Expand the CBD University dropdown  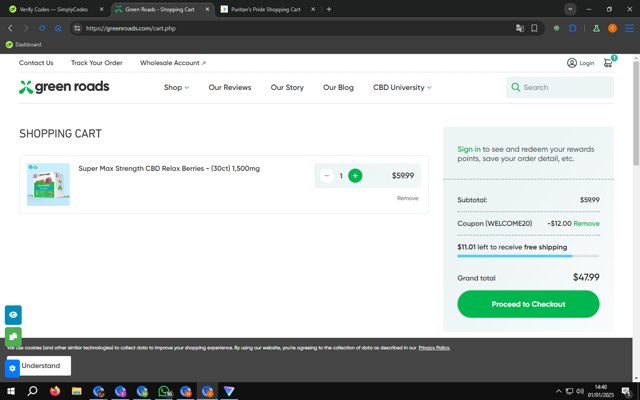coord(402,87)
